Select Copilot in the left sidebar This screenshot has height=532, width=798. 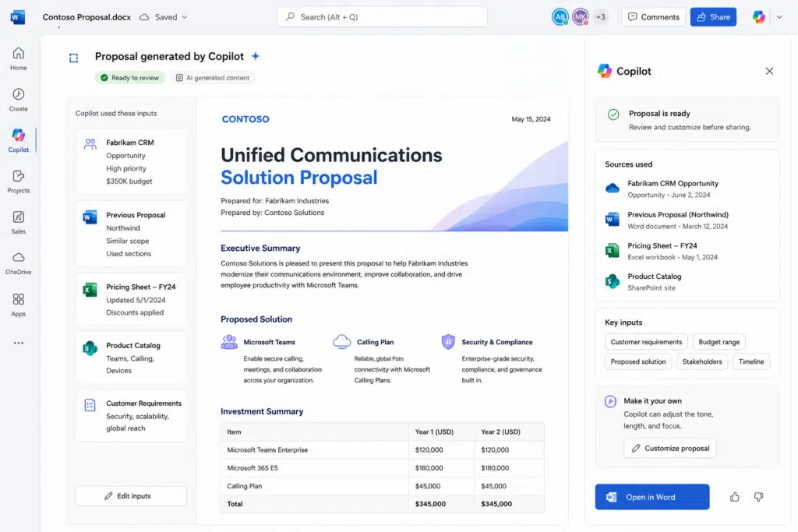19,141
